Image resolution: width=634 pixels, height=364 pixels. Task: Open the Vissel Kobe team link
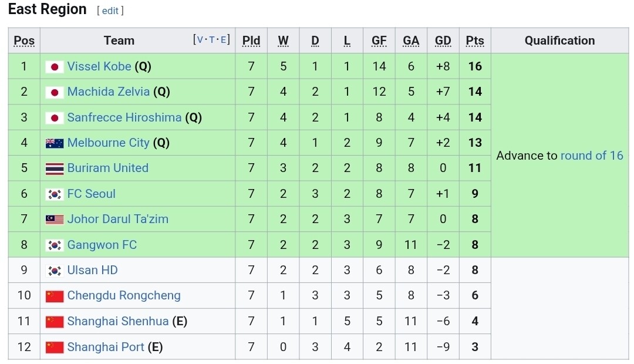point(99,66)
